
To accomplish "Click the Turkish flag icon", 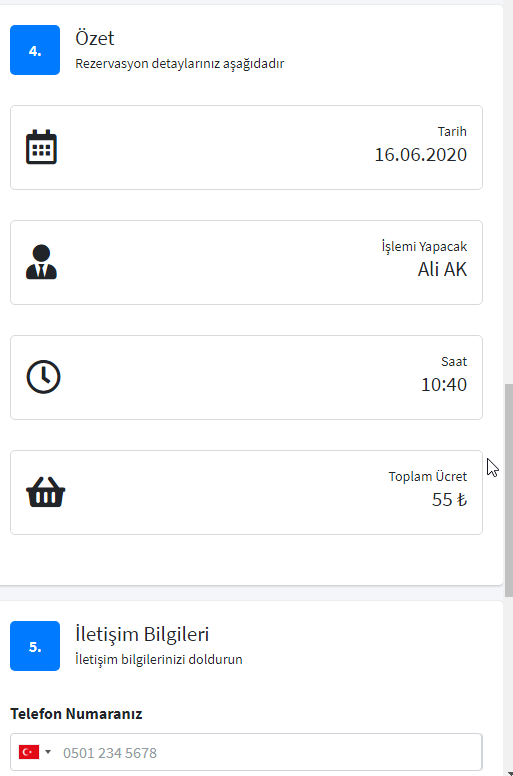I will click(29, 752).
